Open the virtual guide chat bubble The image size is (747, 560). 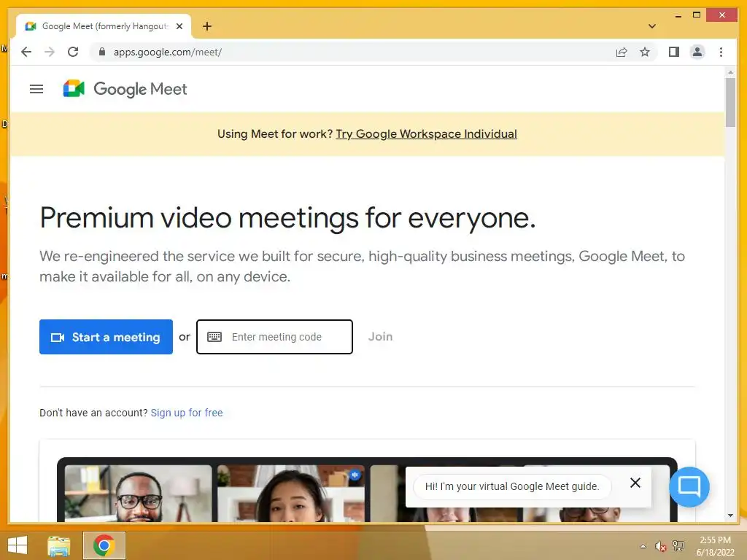[x=689, y=486]
